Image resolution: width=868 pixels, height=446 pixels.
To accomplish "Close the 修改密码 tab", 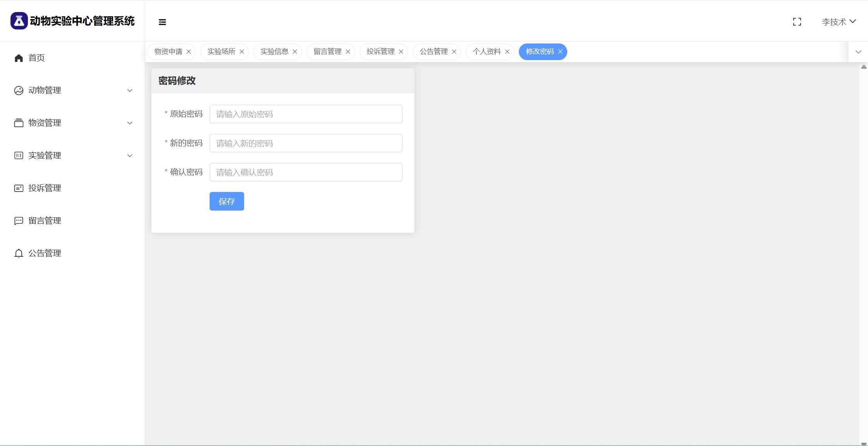I will point(560,52).
